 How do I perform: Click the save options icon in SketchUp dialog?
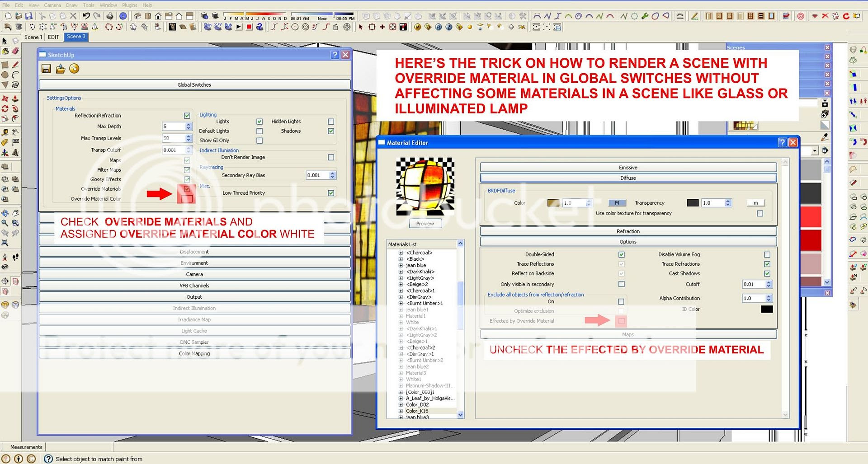[x=46, y=69]
